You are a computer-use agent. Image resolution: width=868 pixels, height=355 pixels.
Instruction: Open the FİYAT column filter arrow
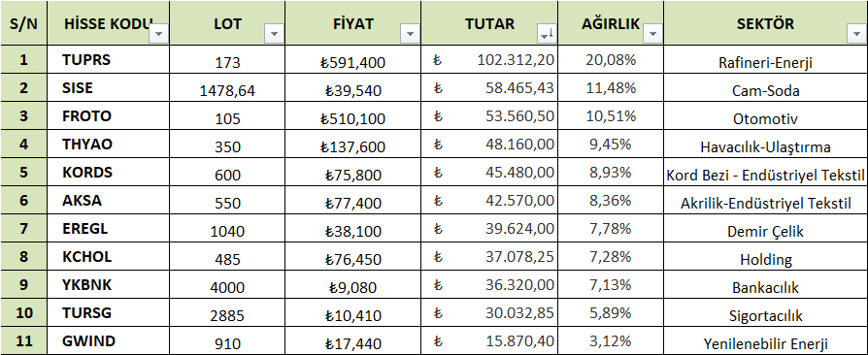410,35
